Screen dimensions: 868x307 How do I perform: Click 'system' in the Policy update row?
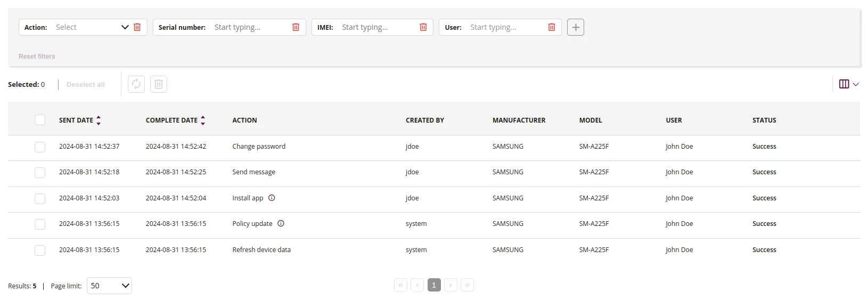(416, 224)
